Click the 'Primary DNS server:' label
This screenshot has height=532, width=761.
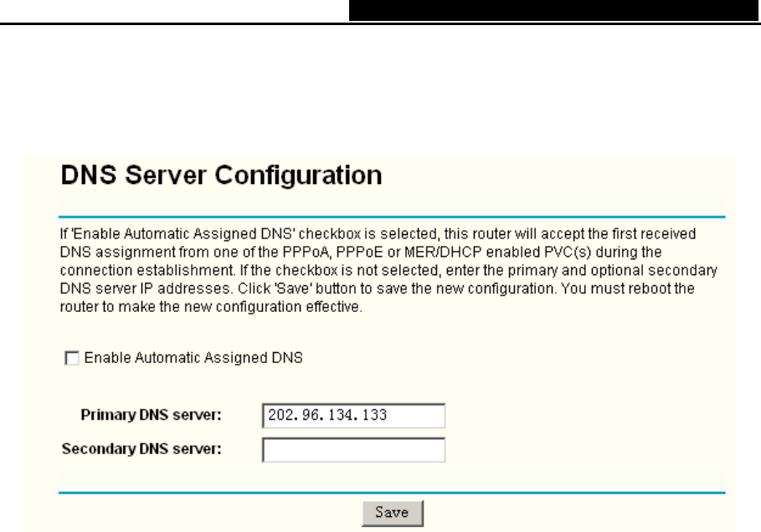(151, 415)
